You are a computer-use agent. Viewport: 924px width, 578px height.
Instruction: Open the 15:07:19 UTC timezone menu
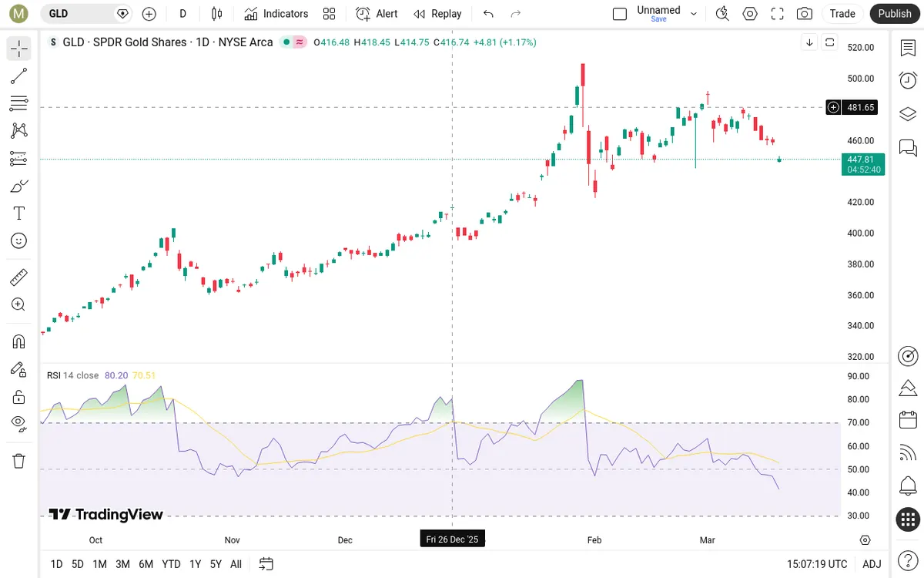click(x=817, y=564)
